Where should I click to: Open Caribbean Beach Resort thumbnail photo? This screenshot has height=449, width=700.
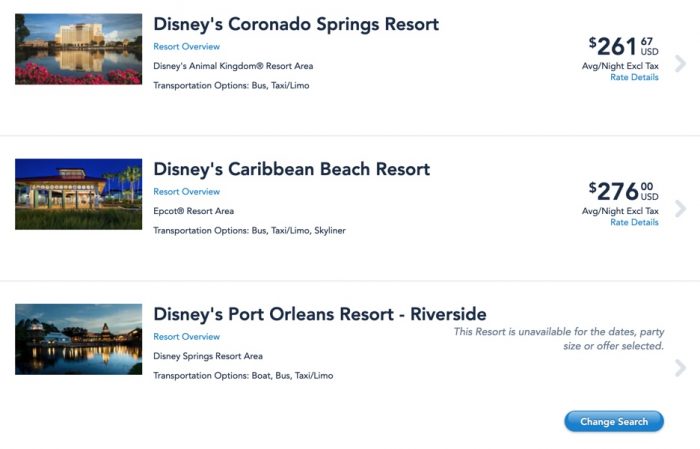click(x=79, y=194)
